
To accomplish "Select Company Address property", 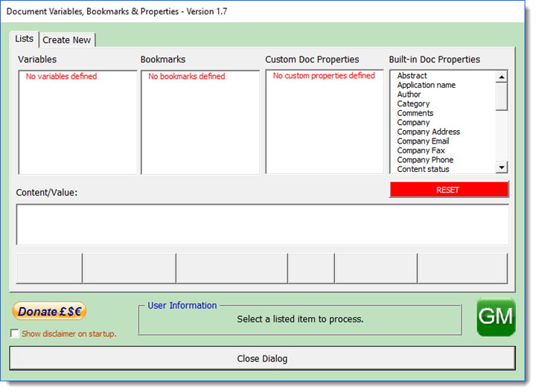I will pos(428,132).
